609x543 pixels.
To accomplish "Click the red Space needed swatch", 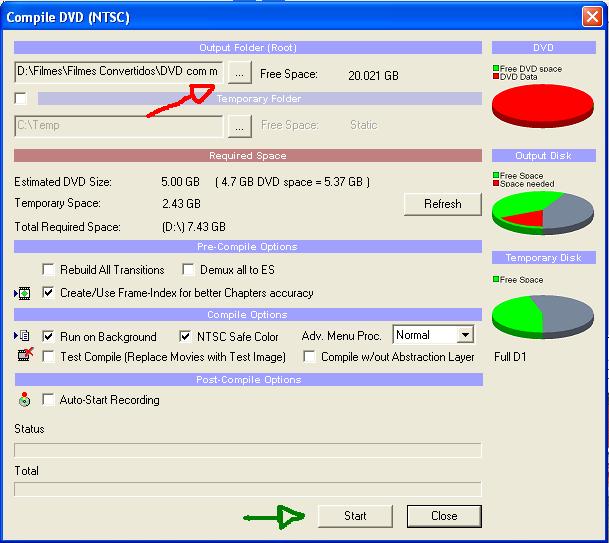I will click(496, 183).
